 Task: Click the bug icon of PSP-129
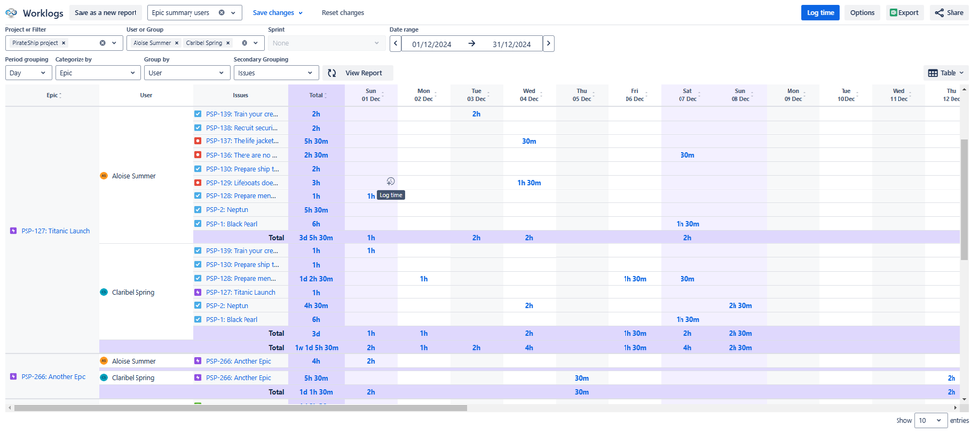coord(198,183)
